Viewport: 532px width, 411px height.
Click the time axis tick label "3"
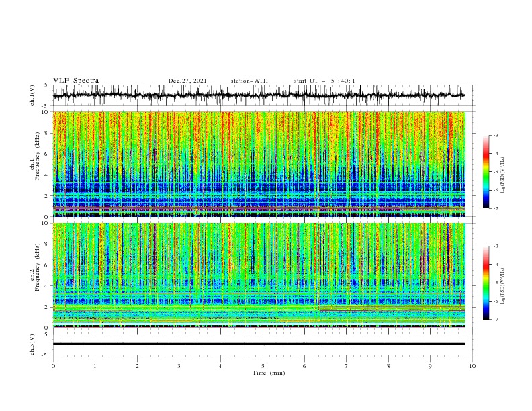click(179, 366)
